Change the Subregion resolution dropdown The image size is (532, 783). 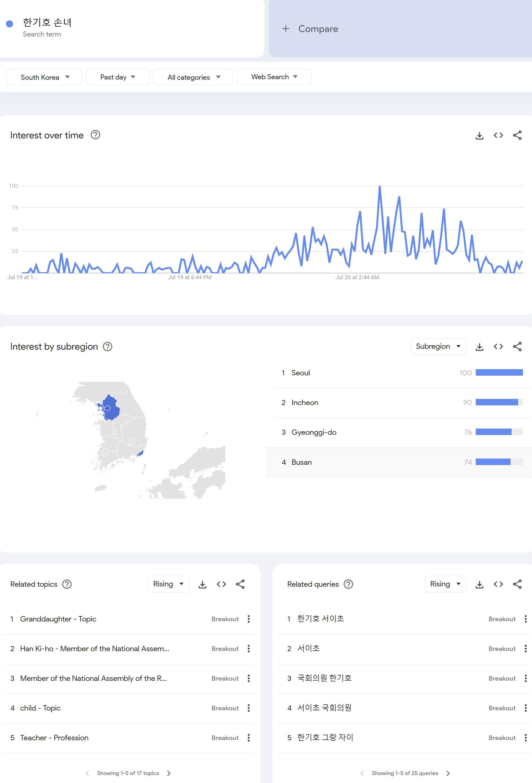pyautogui.click(x=438, y=347)
